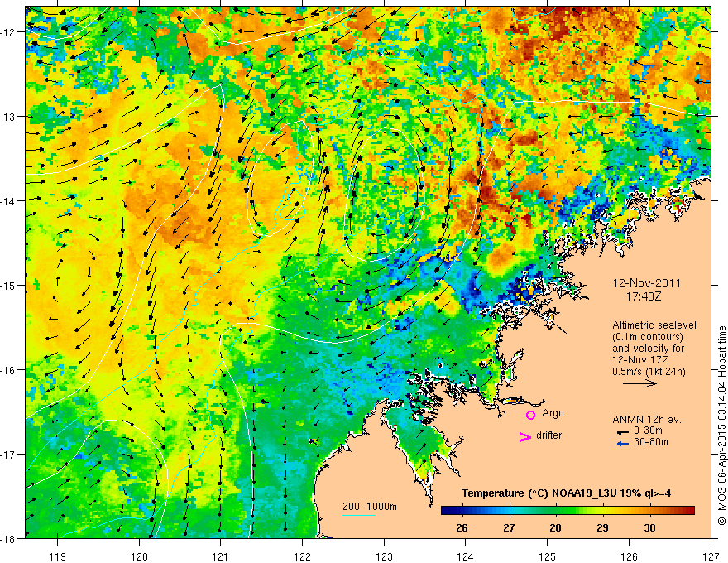
Task: Click the 'and velocity for' text
Action: coord(648,349)
